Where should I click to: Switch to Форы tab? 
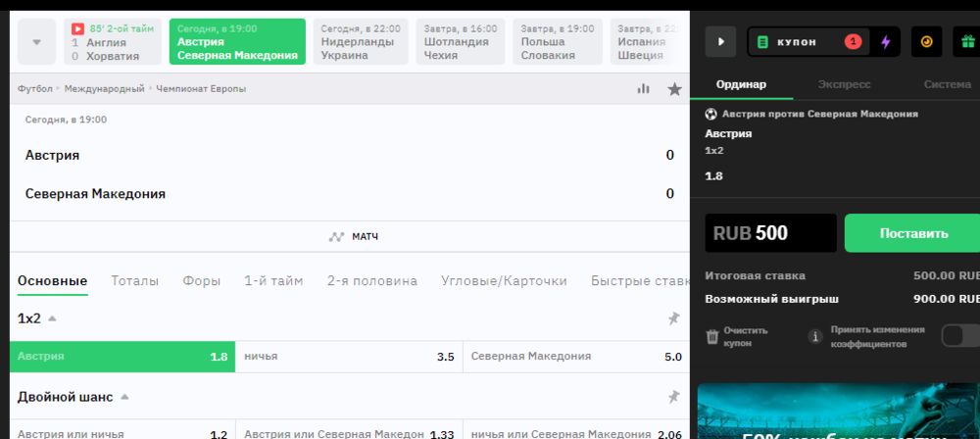click(x=201, y=281)
